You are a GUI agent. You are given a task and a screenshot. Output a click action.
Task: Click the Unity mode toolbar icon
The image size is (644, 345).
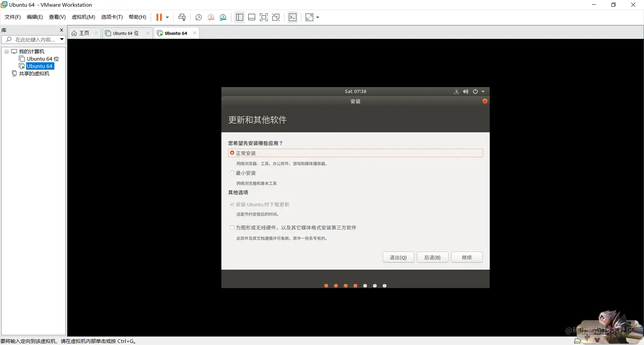point(276,17)
